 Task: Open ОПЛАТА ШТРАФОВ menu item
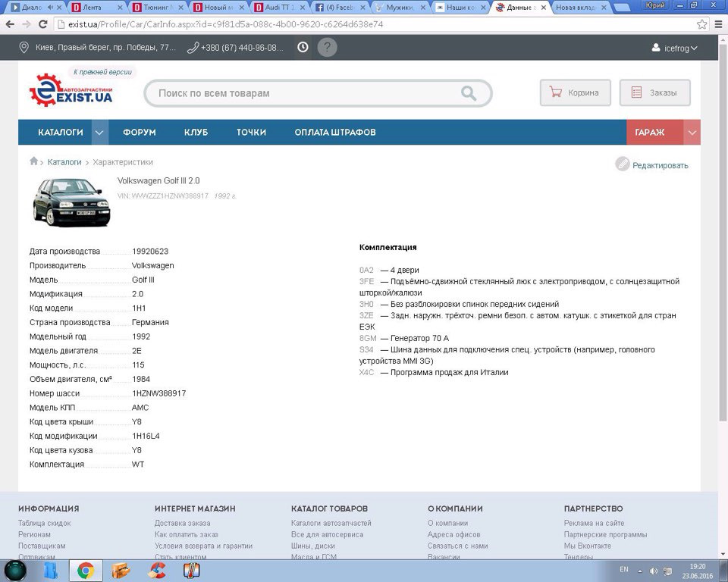(x=334, y=133)
